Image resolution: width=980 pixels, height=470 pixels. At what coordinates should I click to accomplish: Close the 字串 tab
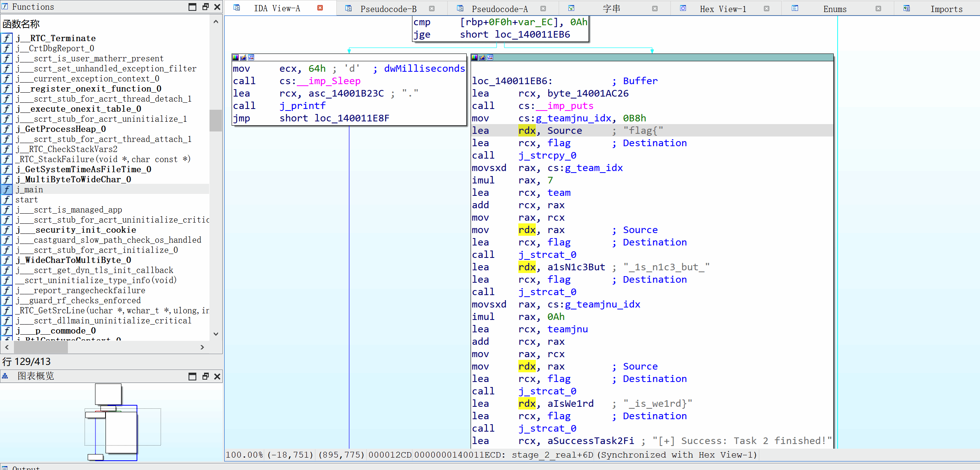pyautogui.click(x=655, y=9)
